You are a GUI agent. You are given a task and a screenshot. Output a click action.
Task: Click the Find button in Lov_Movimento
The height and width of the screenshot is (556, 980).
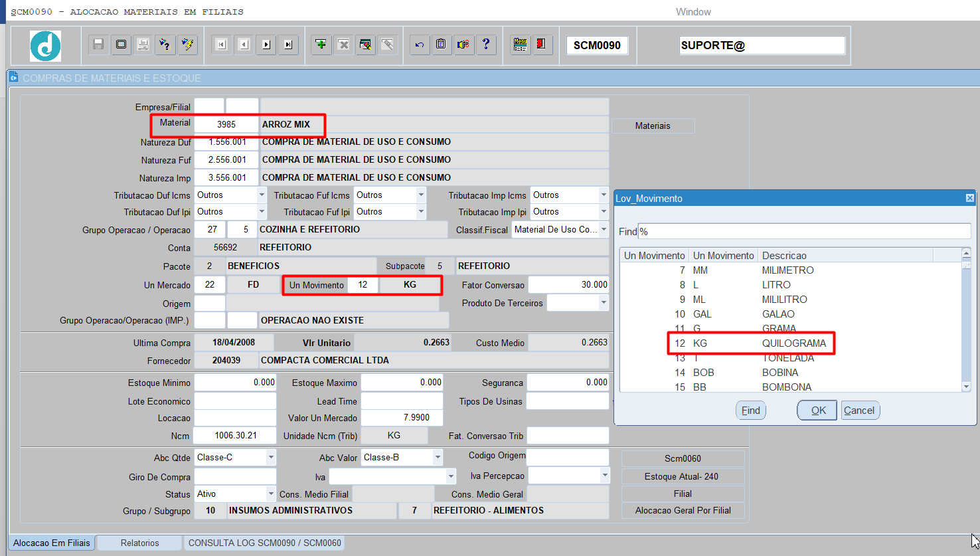coord(751,411)
